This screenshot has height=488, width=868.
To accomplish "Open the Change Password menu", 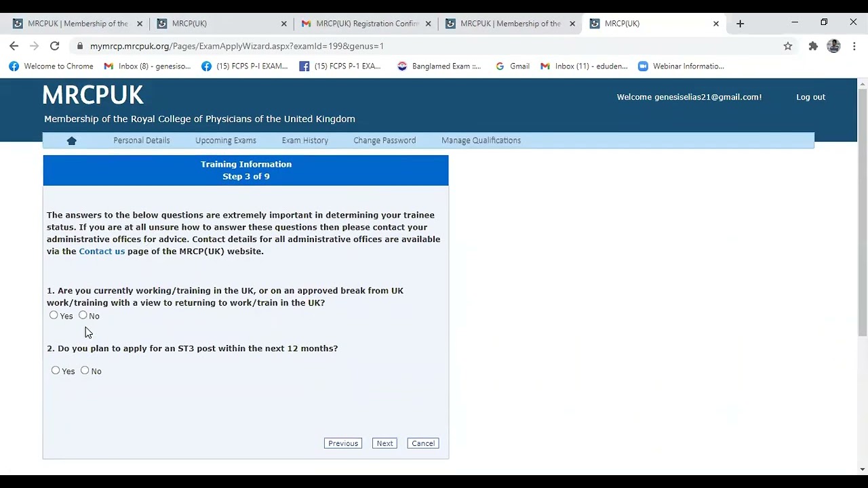I will [x=384, y=140].
